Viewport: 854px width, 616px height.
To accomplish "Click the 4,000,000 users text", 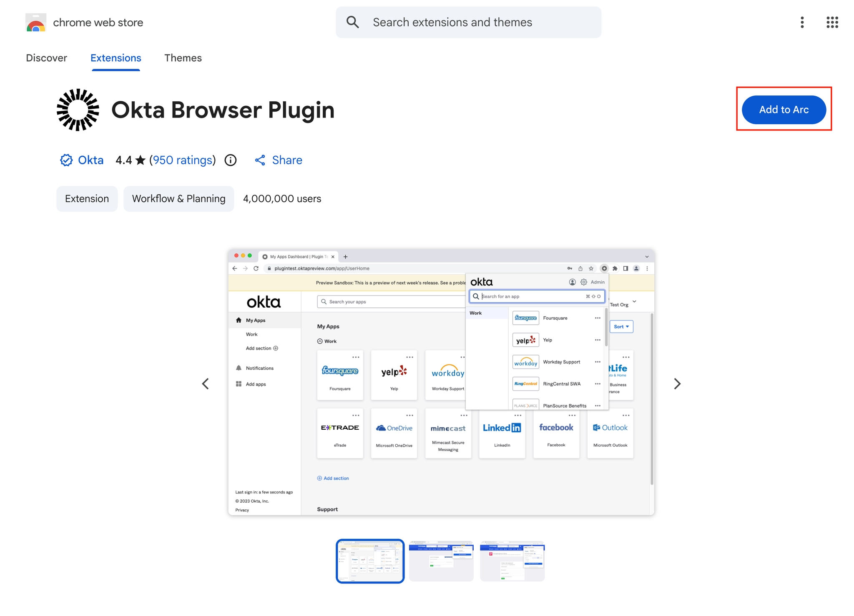I will (282, 199).
